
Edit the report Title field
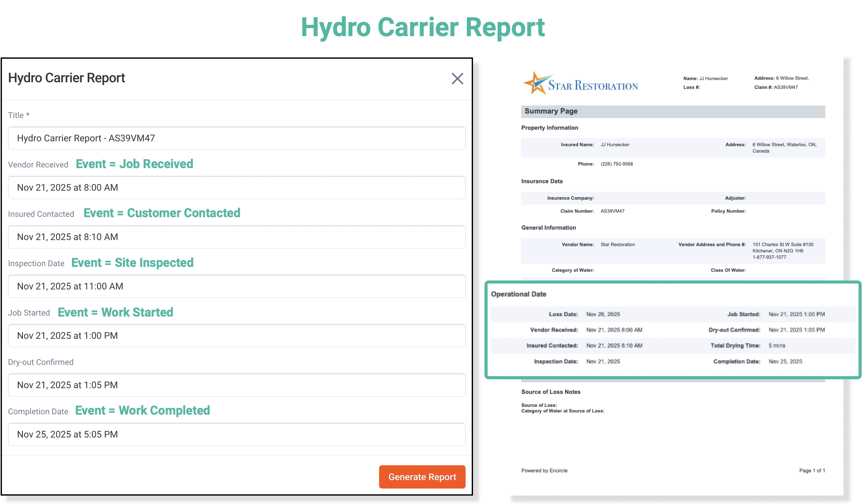tap(236, 138)
